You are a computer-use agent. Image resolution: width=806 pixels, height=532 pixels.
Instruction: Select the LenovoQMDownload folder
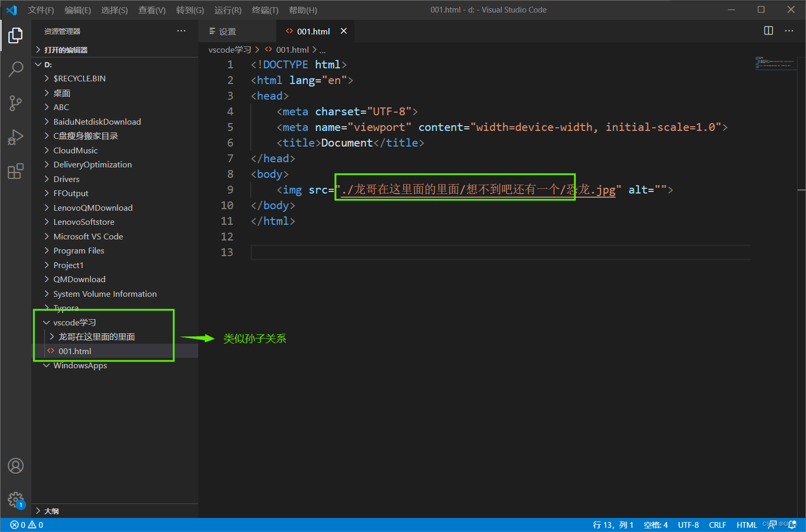[115, 208]
